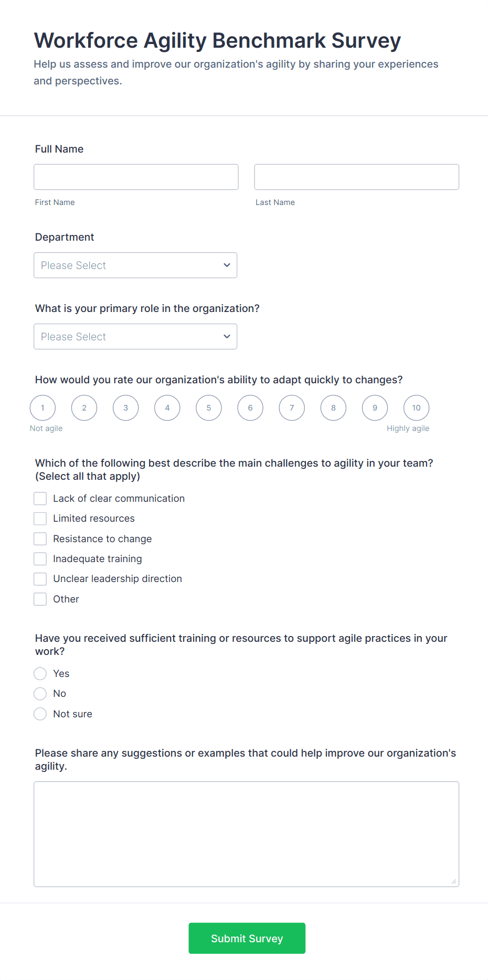Enable Resistance to change option
This screenshot has height=980, width=488.
tap(40, 539)
